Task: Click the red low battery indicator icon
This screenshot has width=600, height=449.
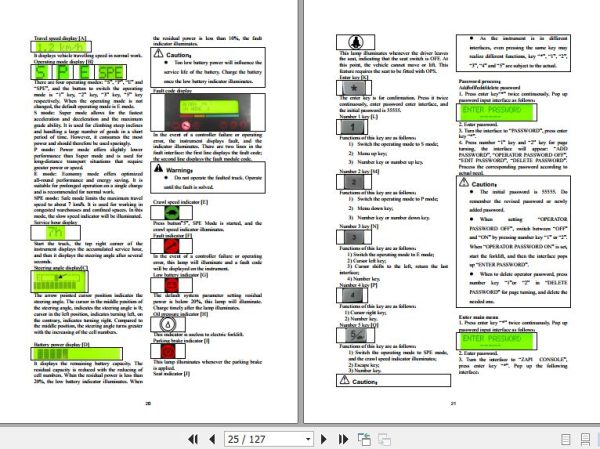Action: [x=172, y=285]
